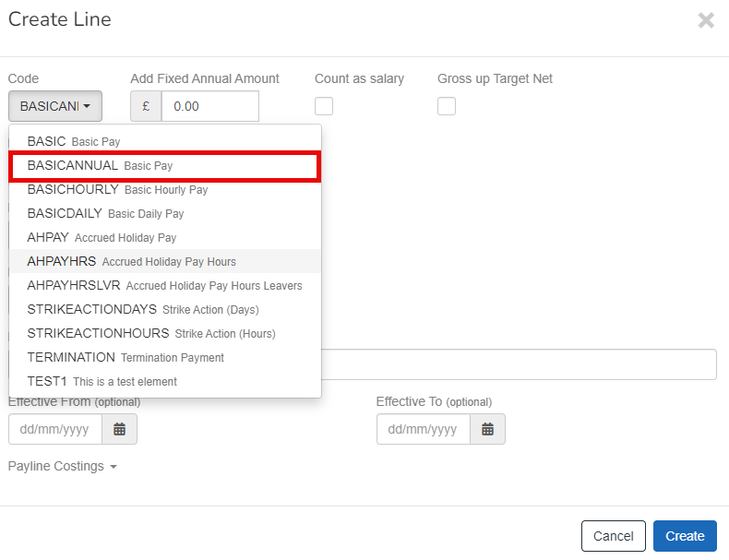Collapse the Code dropdown button

[55, 106]
